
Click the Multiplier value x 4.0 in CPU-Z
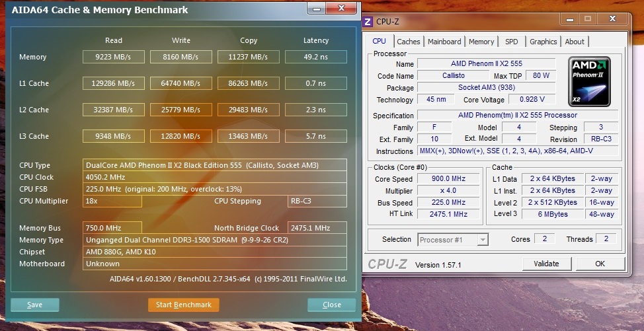pos(448,190)
